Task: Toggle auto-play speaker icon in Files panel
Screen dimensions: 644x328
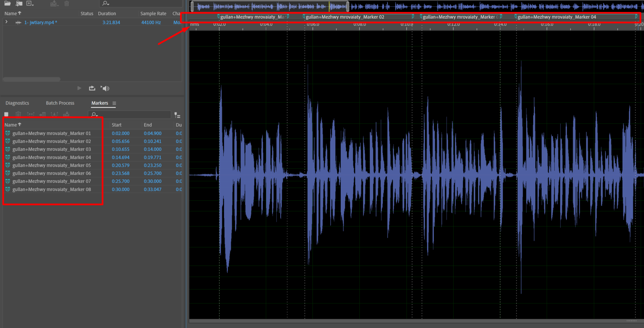Action: (105, 88)
